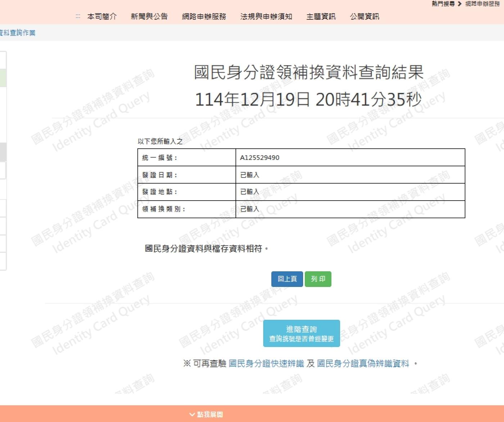Click 進階查詢 to check ID number changes
The image size is (504, 422).
click(x=301, y=333)
